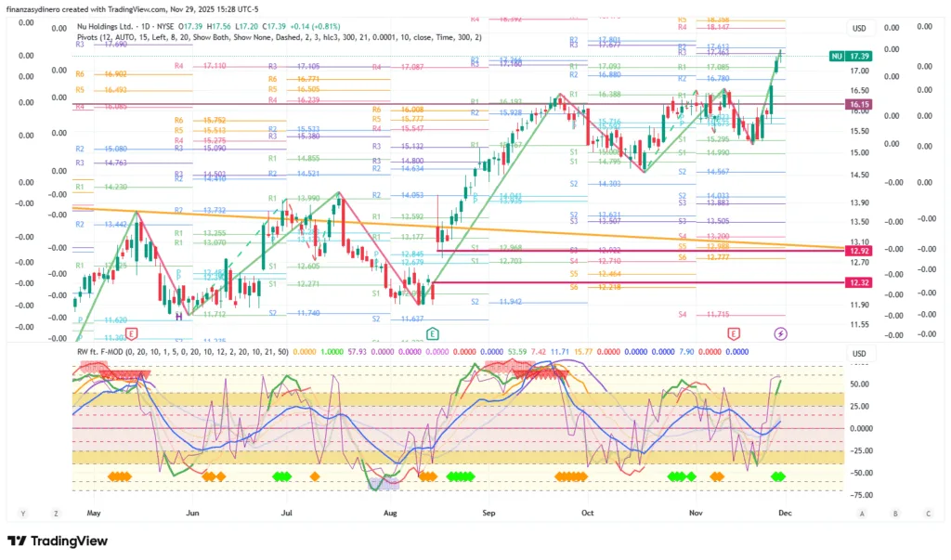Screen dimensions: 951x560
Task: Click the purple lightning bolt event icon
Action: tap(780, 332)
